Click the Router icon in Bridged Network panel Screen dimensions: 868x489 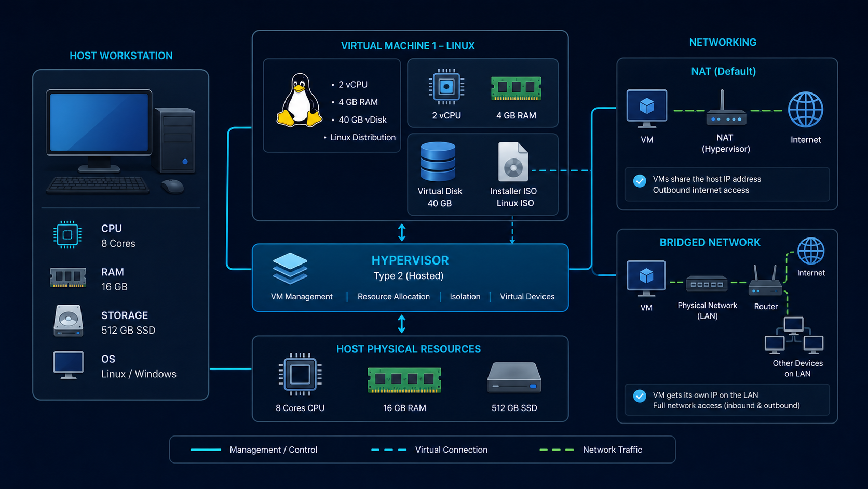point(765,281)
